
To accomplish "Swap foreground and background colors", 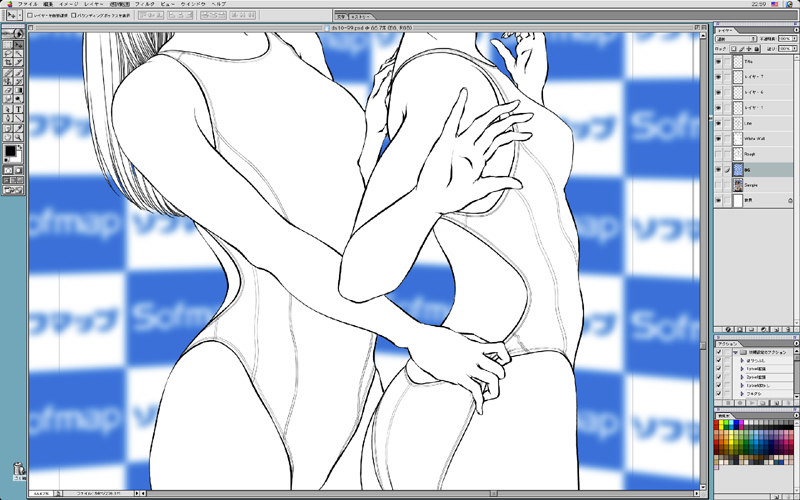I will click(x=19, y=146).
